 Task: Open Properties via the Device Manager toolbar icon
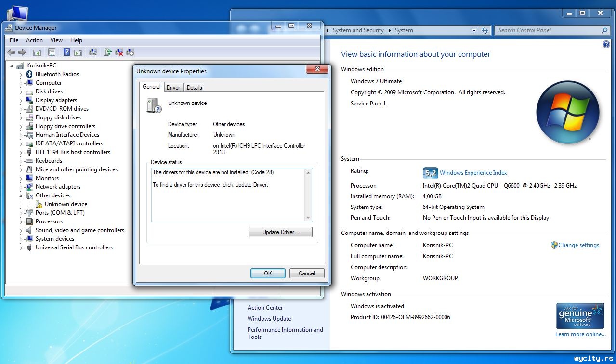click(x=52, y=52)
